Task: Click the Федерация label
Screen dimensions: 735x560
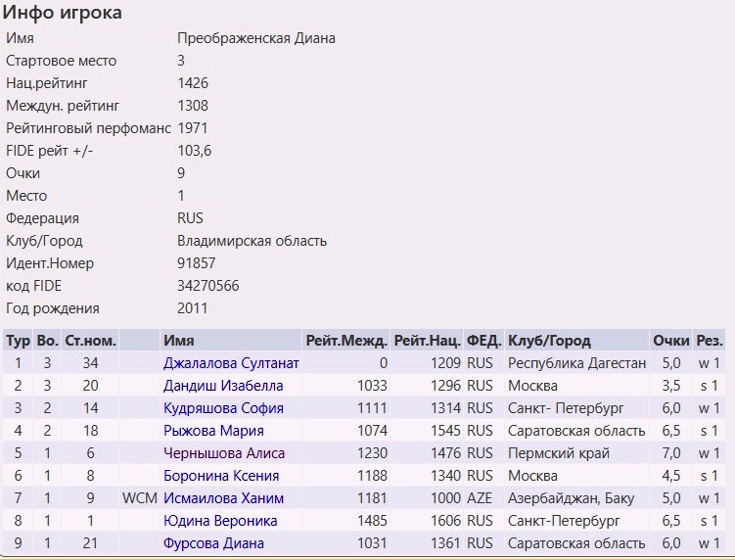Action: pyautogui.click(x=42, y=218)
